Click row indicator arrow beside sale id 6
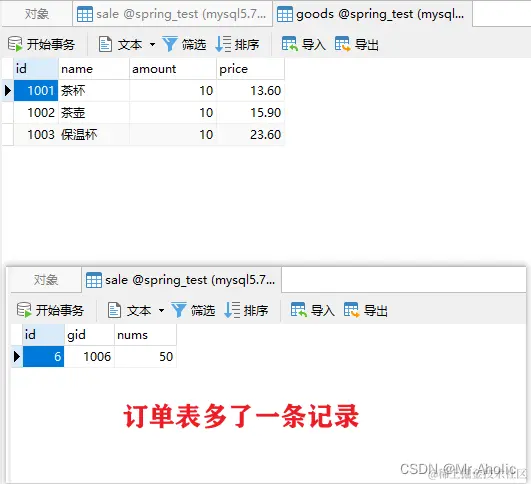 tap(17, 356)
